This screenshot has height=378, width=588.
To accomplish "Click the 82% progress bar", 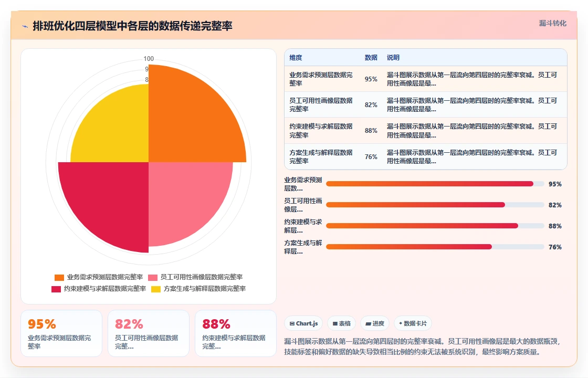I will tap(435, 205).
